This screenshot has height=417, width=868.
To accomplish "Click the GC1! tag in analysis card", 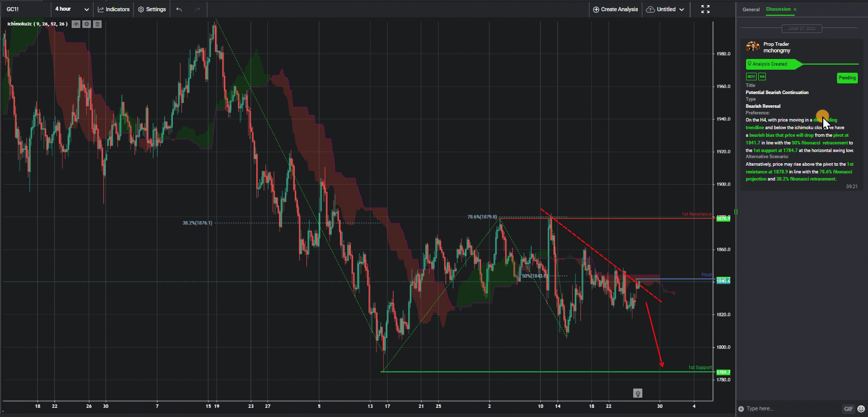I will [751, 77].
